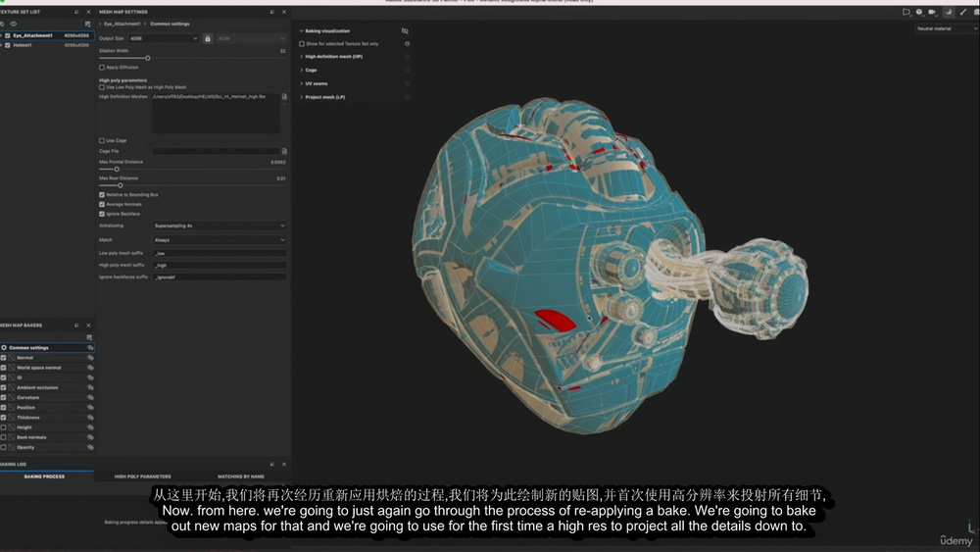Click High poly mesh suffix field

coord(220,265)
